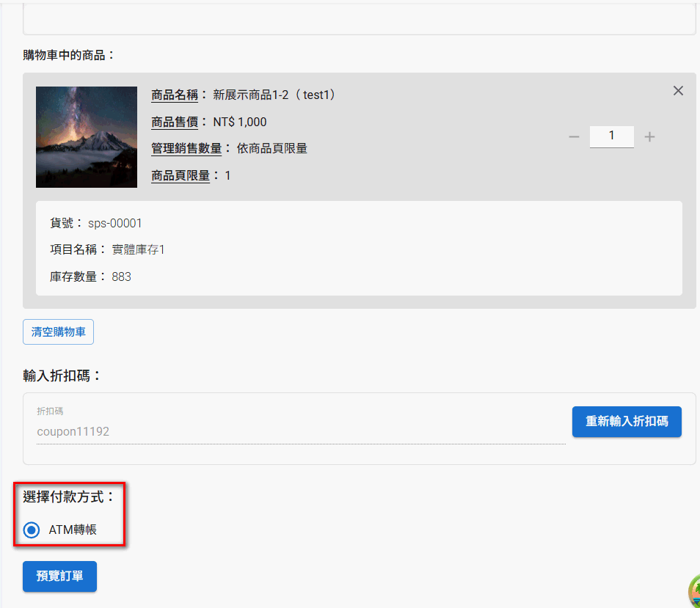Viewport: 700px width, 608px height.
Task: Click the 購物車中的商品 heading
Action: click(68, 55)
